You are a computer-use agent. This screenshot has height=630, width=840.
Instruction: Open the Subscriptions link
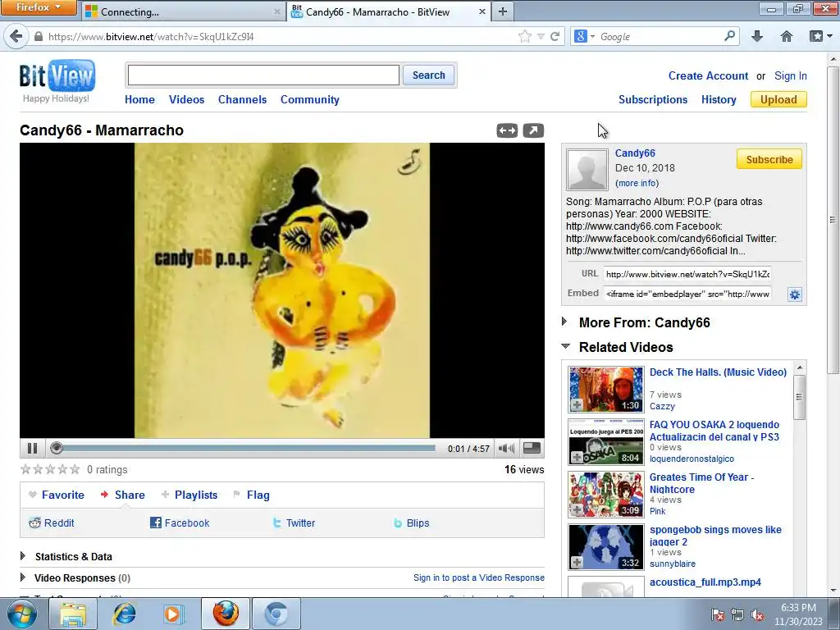point(652,99)
